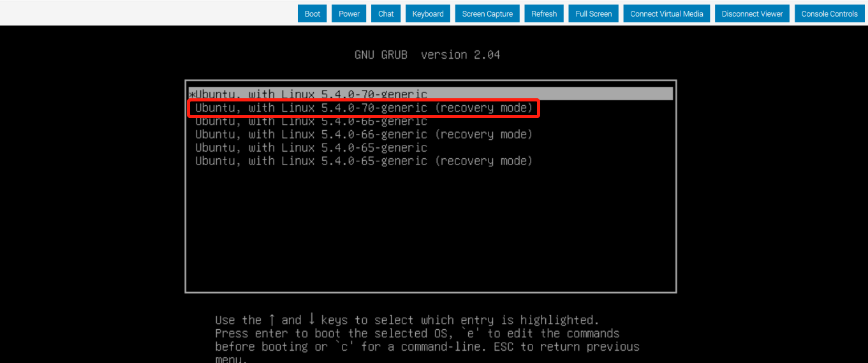
Task: Open the Chat button
Action: [386, 13]
